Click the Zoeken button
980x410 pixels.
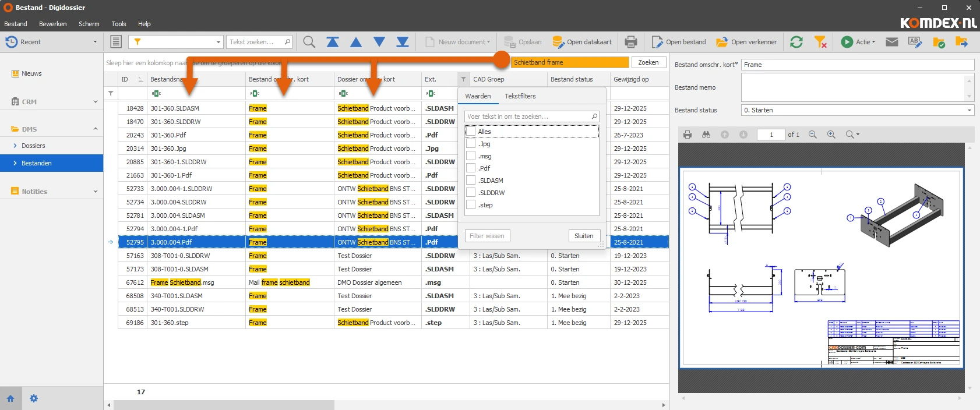click(x=648, y=62)
